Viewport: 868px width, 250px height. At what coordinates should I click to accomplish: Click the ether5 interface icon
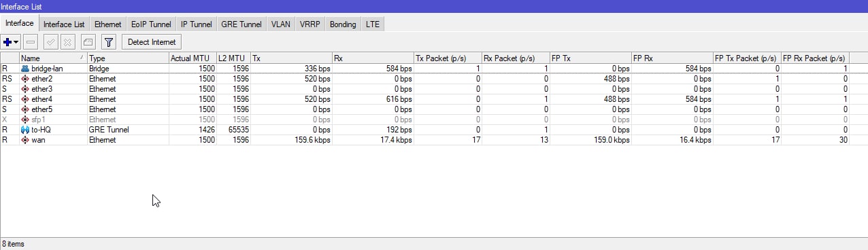coord(25,109)
